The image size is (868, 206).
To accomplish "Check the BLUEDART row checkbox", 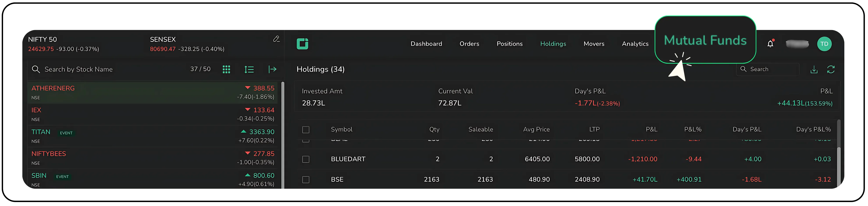I will click(x=306, y=159).
